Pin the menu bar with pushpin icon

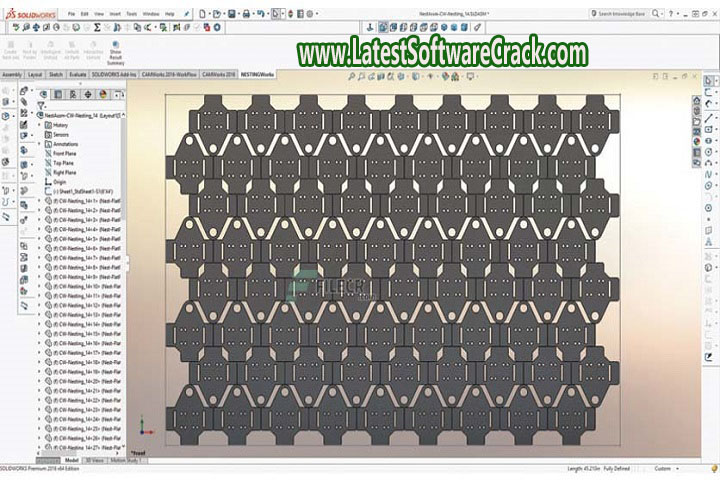point(186,14)
